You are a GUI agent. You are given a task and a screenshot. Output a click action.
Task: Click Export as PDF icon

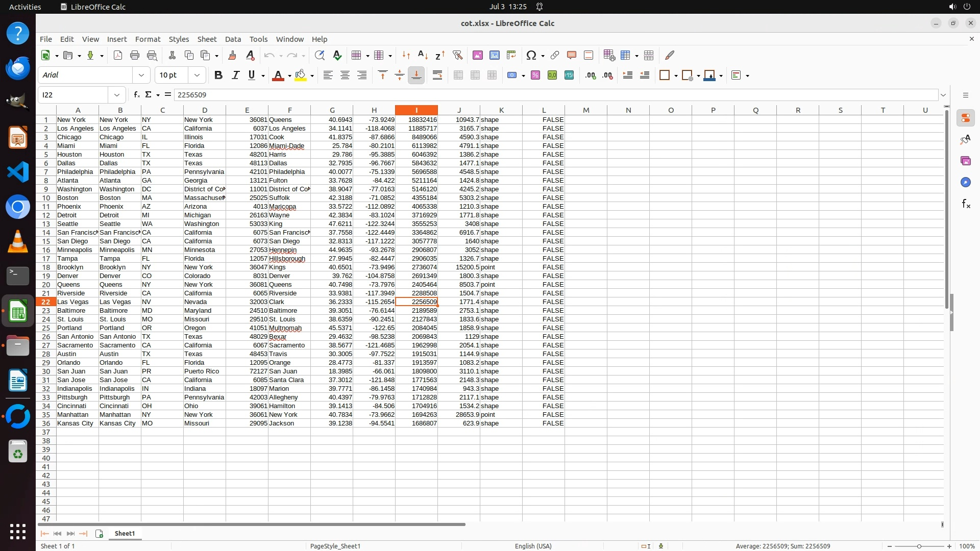pyautogui.click(x=118, y=55)
